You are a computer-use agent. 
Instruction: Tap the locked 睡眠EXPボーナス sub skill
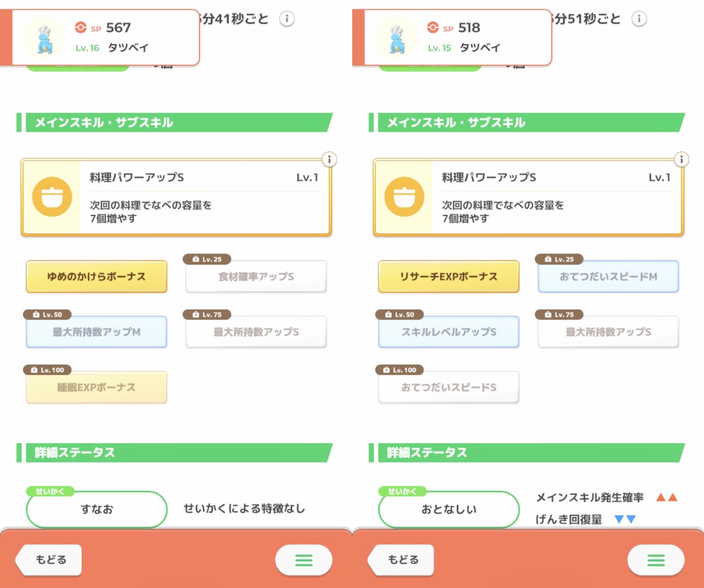click(96, 388)
